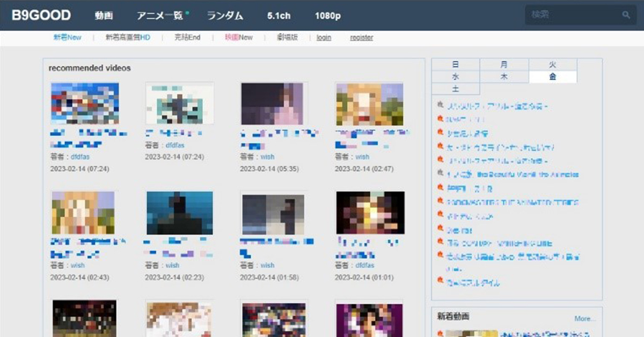644x337 pixels.
Task: Open the 動画 navigation menu item
Action: 104,16
